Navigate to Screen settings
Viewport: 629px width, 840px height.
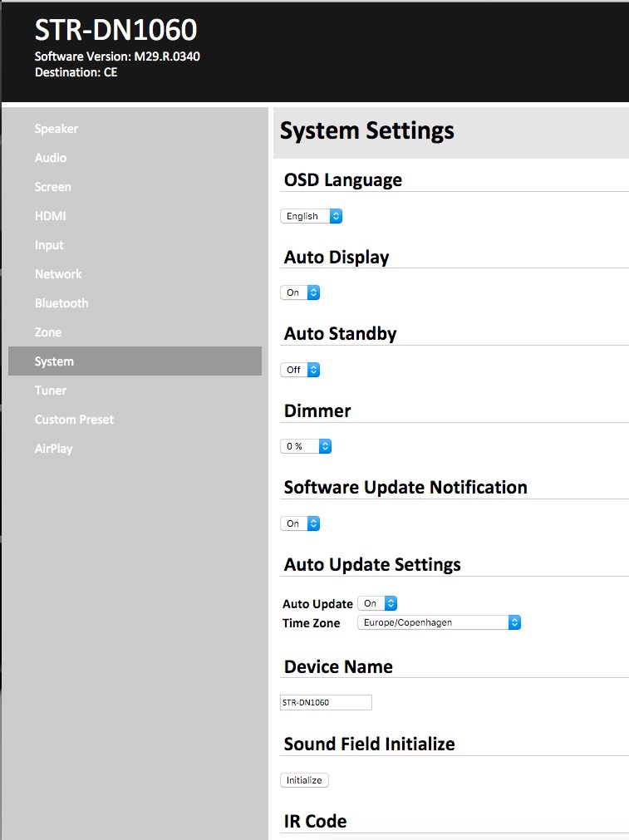tap(53, 187)
